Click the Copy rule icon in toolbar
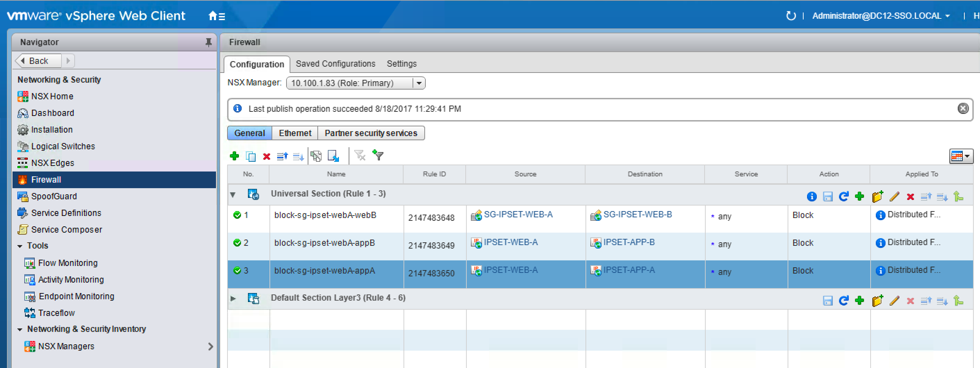The height and width of the screenshot is (368, 980). tap(250, 156)
